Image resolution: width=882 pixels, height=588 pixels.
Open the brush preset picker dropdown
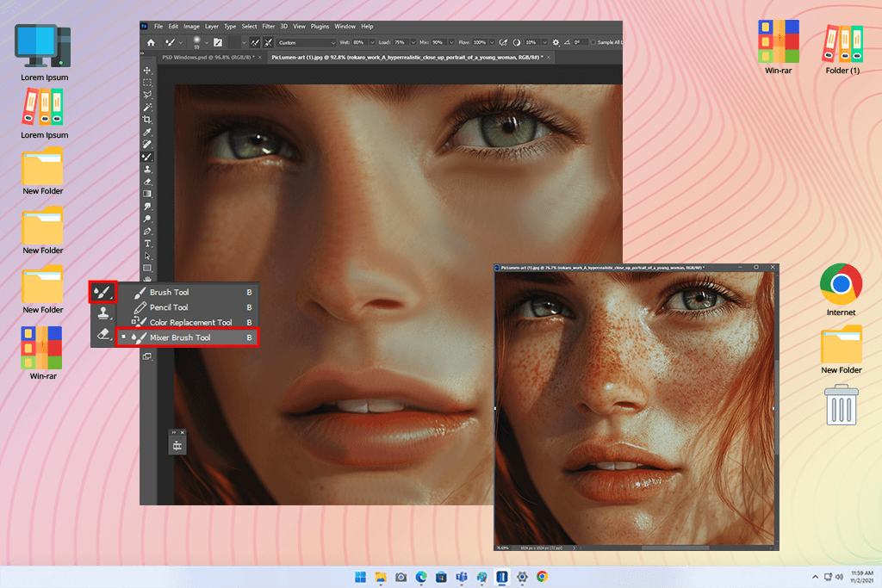point(207,43)
